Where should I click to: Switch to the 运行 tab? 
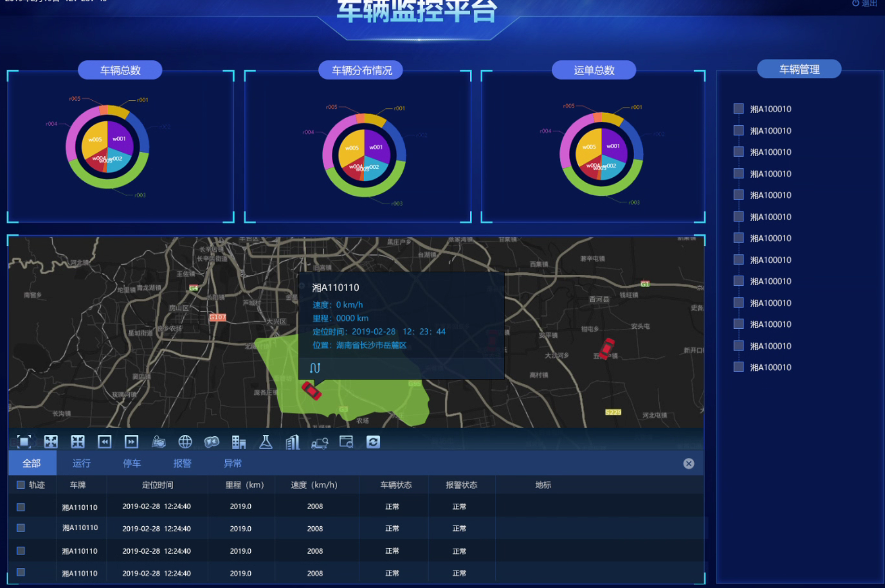click(82, 463)
